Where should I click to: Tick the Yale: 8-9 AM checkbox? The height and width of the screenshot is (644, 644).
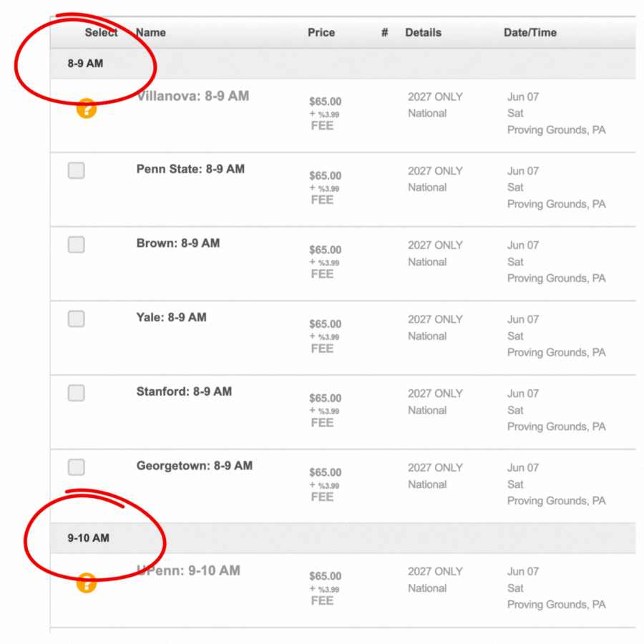coord(77,318)
